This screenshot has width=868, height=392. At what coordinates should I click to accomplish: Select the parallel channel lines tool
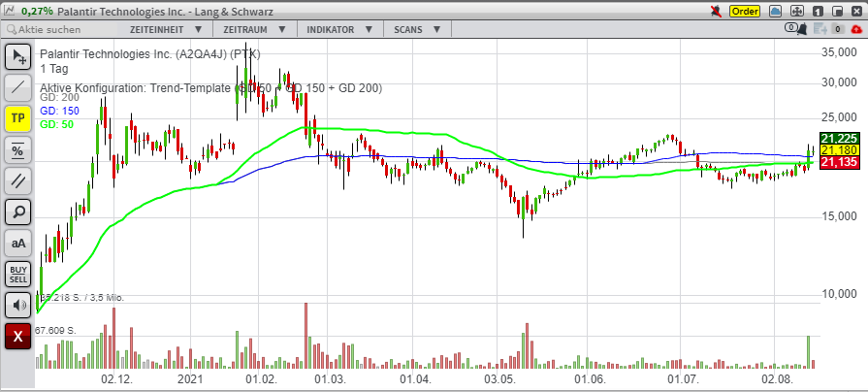click(x=17, y=180)
